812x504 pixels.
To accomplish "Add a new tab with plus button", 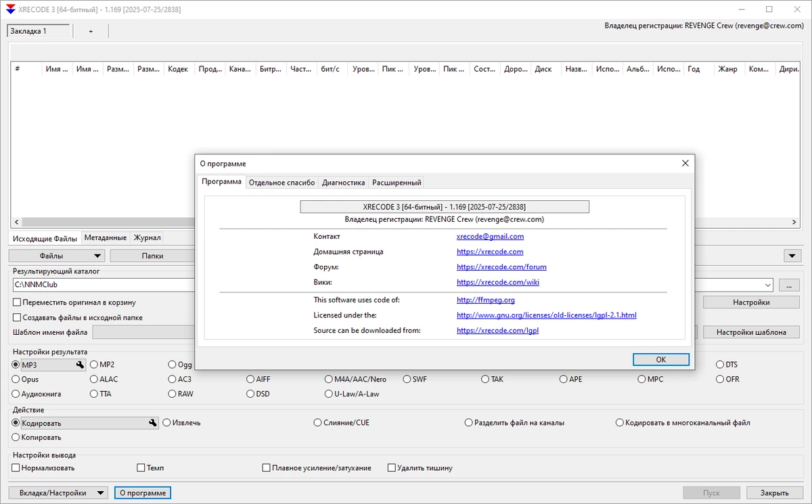I will (x=91, y=31).
